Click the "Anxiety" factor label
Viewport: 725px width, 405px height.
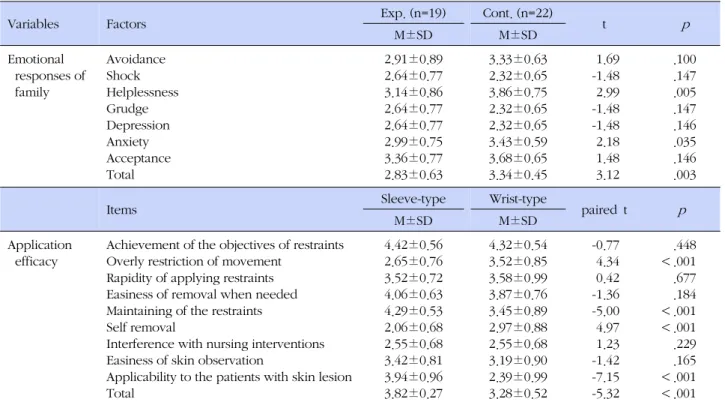click(128, 142)
